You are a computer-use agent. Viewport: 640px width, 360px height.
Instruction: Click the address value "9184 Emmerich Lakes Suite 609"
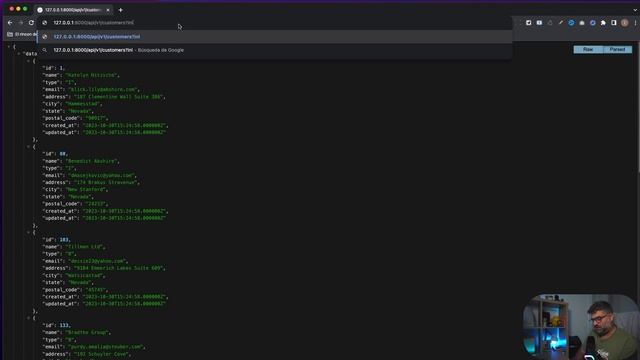[119, 268]
